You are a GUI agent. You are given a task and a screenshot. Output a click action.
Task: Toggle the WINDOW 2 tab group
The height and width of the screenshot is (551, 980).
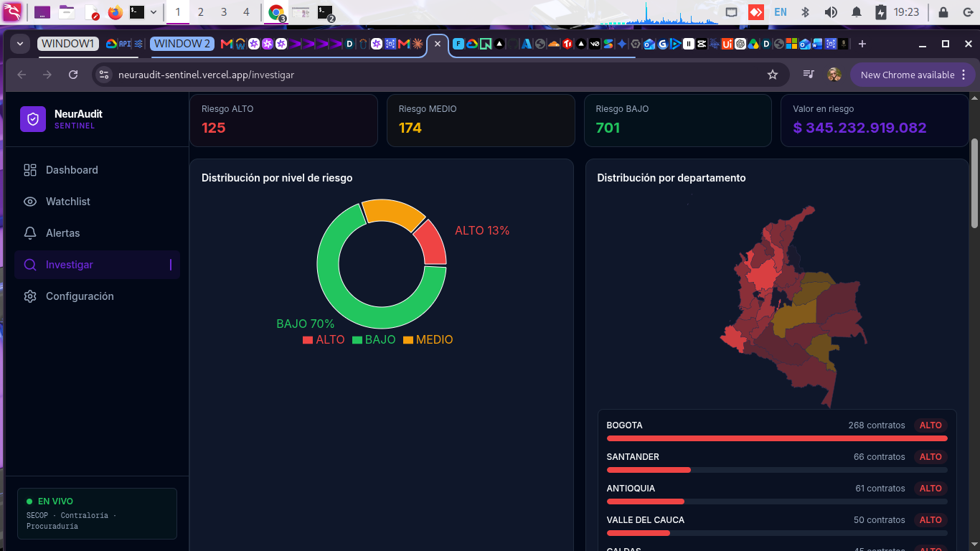pyautogui.click(x=182, y=44)
